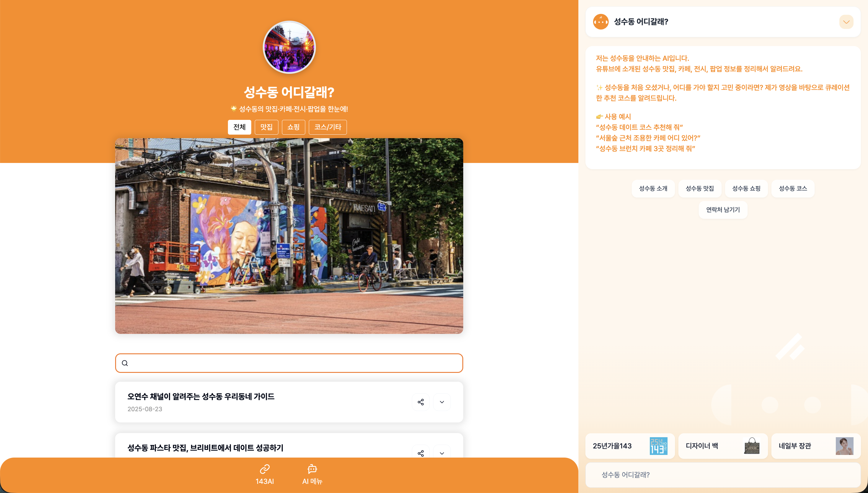868x493 pixels.
Task: Switch to the 쇼핑 filter tab
Action: pos(293,127)
